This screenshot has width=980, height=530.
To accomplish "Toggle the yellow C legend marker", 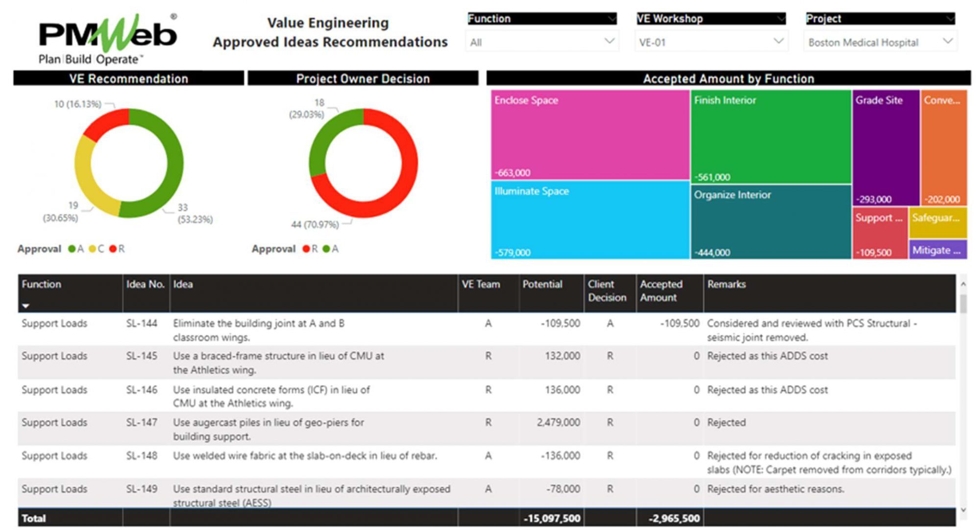I will point(93,249).
